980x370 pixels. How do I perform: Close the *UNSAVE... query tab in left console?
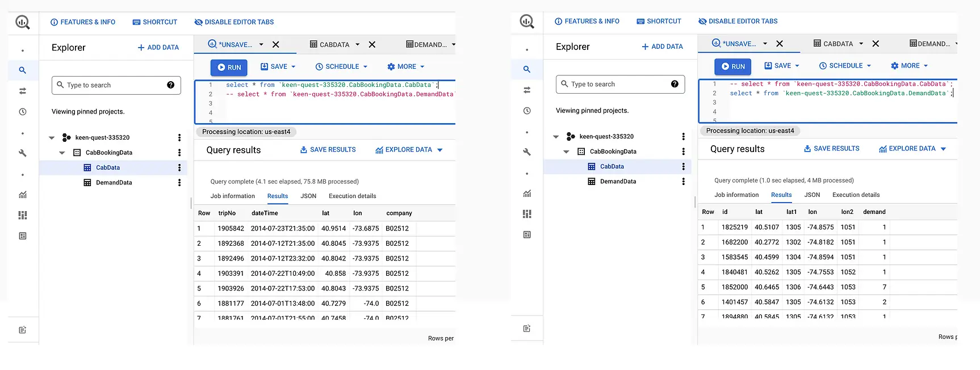pos(275,45)
